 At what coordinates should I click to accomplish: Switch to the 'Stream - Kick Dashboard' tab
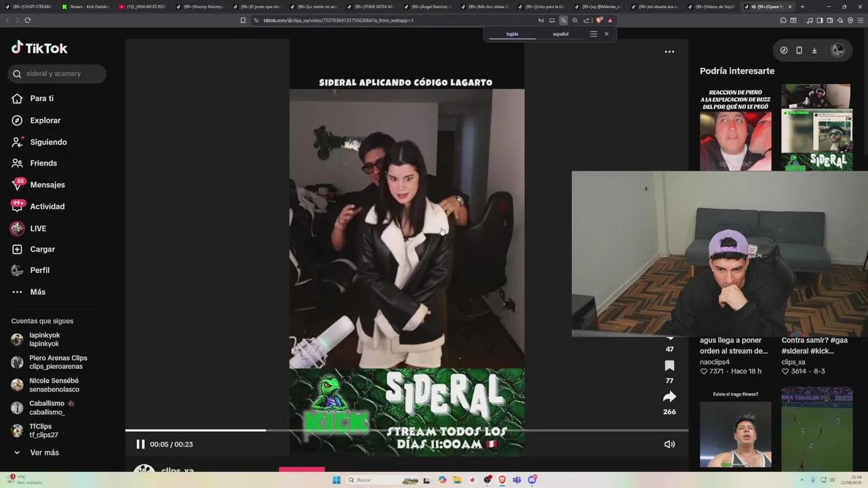coord(85,6)
